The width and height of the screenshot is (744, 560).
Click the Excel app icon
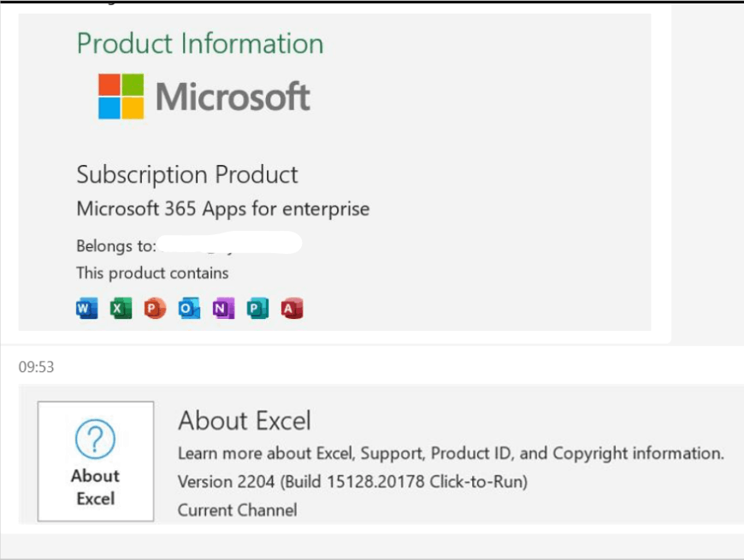(121, 309)
